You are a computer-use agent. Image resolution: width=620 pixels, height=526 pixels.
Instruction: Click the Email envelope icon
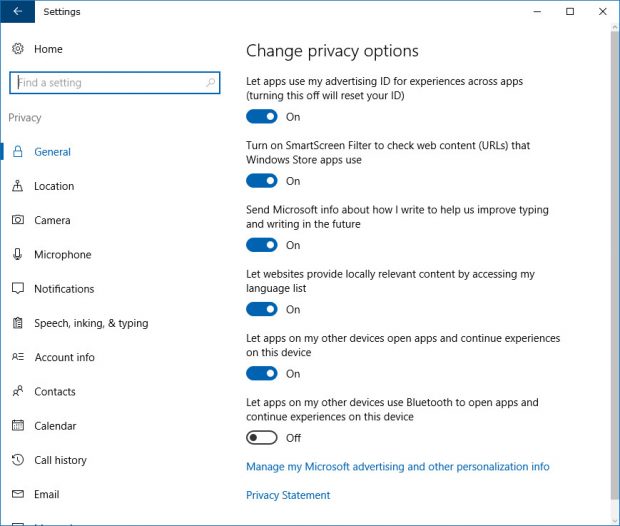(18, 494)
